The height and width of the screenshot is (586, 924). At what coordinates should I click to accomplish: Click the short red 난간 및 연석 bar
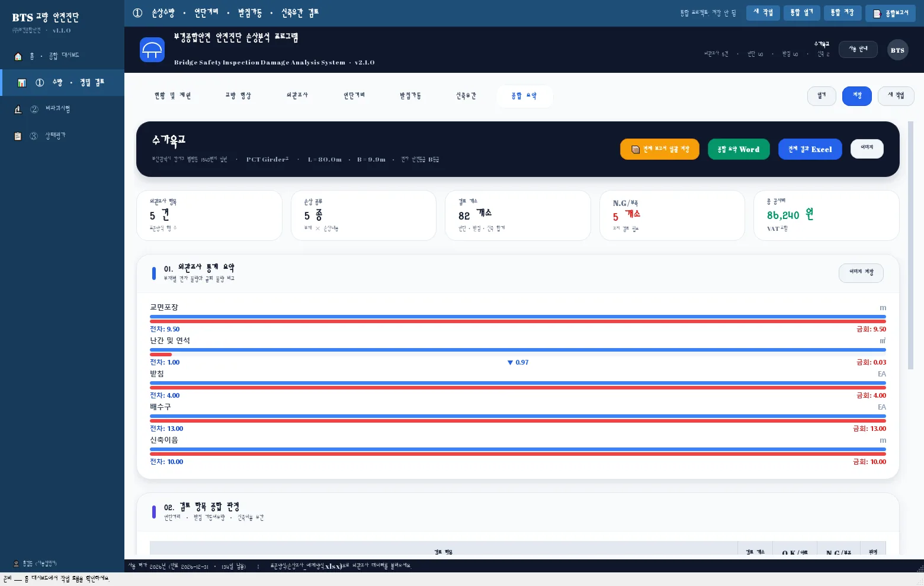[161, 355]
